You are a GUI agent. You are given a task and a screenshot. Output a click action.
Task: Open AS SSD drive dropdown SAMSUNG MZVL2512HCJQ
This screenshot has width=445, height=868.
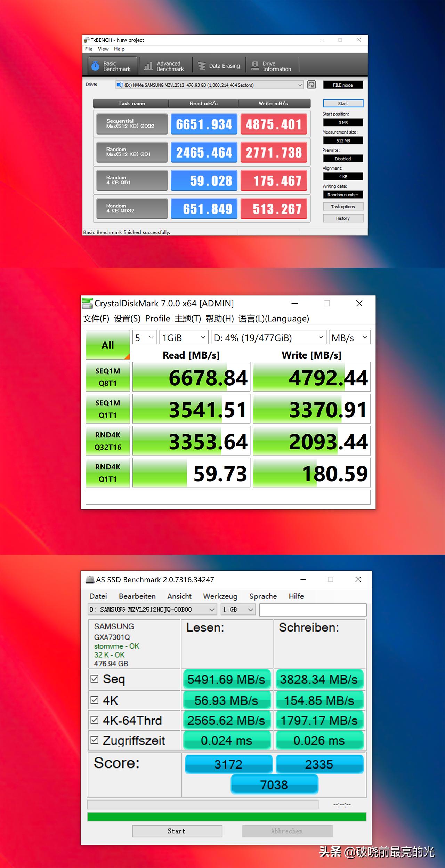click(153, 609)
